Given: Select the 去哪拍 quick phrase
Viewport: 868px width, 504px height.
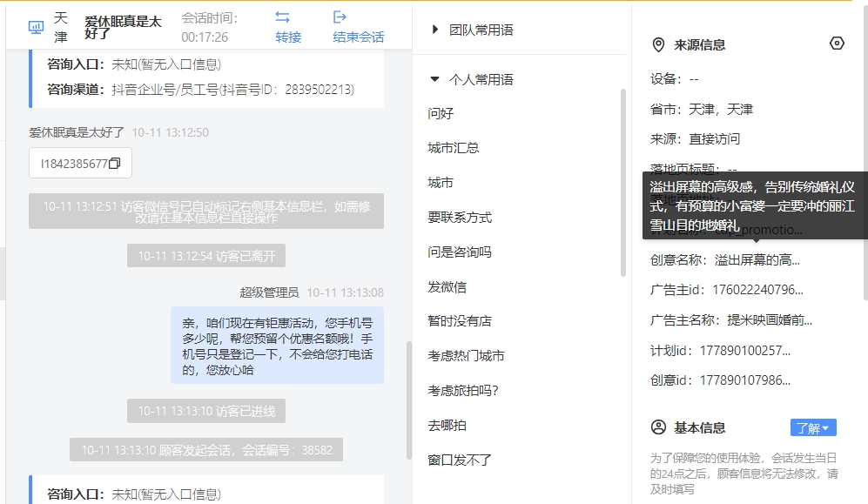Looking at the screenshot, I should tap(447, 426).
